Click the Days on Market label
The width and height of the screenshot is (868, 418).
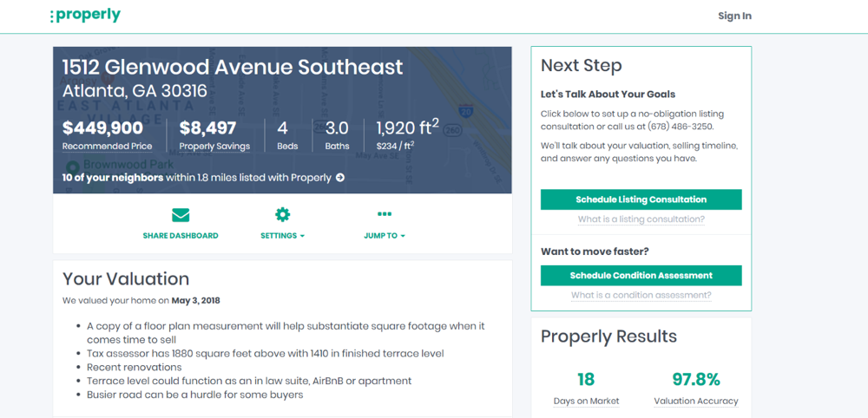tap(586, 401)
